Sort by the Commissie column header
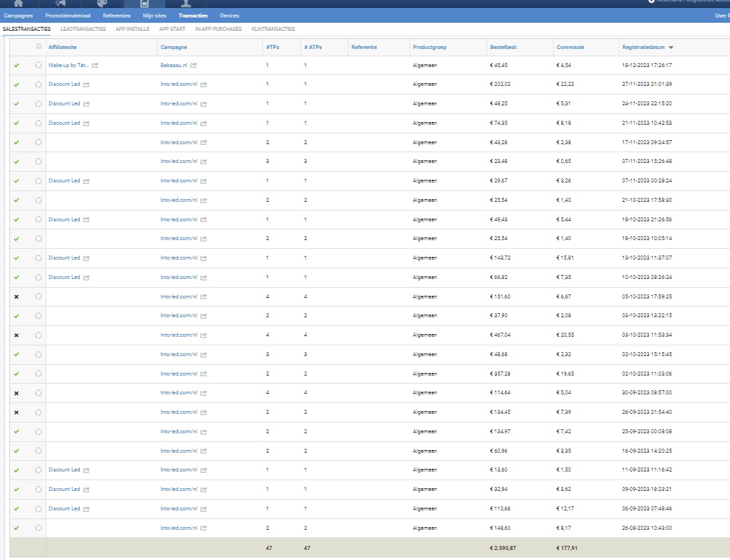The image size is (730, 560). pos(570,47)
